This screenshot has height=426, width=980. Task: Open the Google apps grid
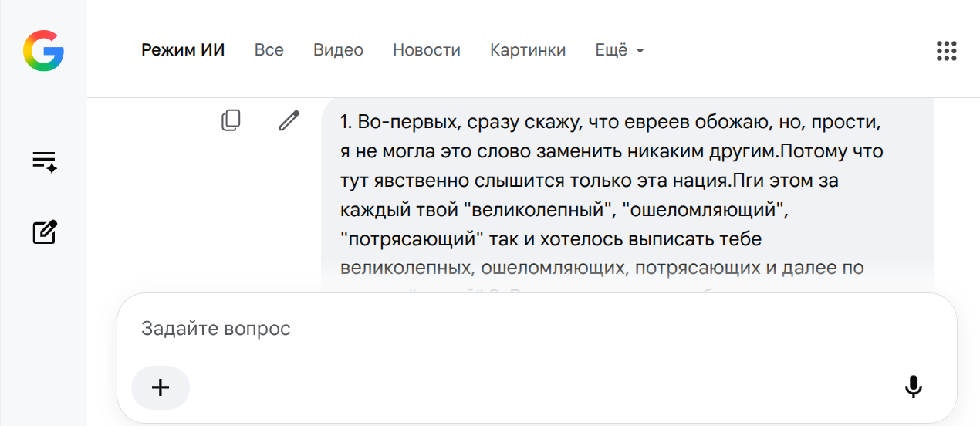(x=946, y=51)
